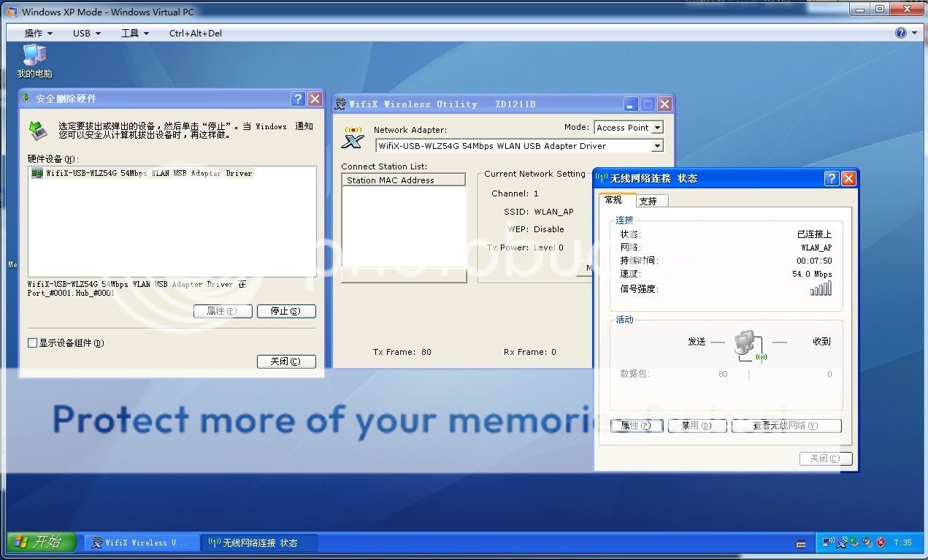Click the Tx Power: Level 0 text
Image resolution: width=928 pixels, height=560 pixels.
[x=525, y=248]
